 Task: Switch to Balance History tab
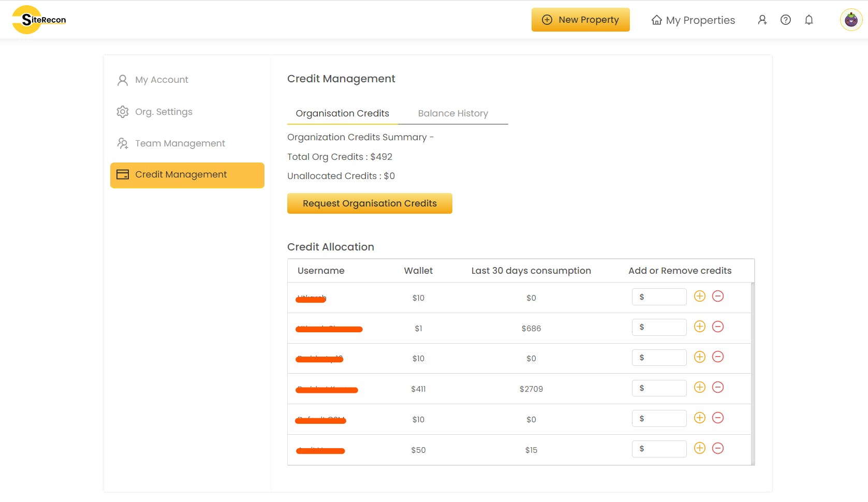pyautogui.click(x=453, y=113)
